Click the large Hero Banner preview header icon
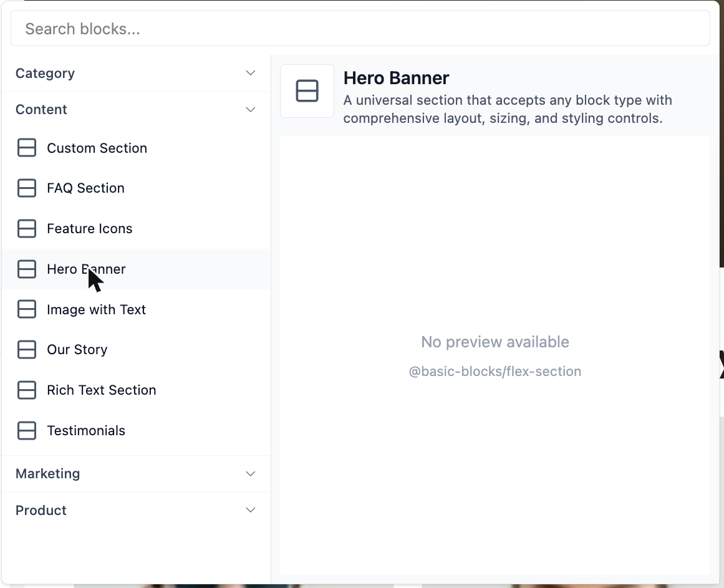The height and width of the screenshot is (588, 724). click(x=307, y=91)
